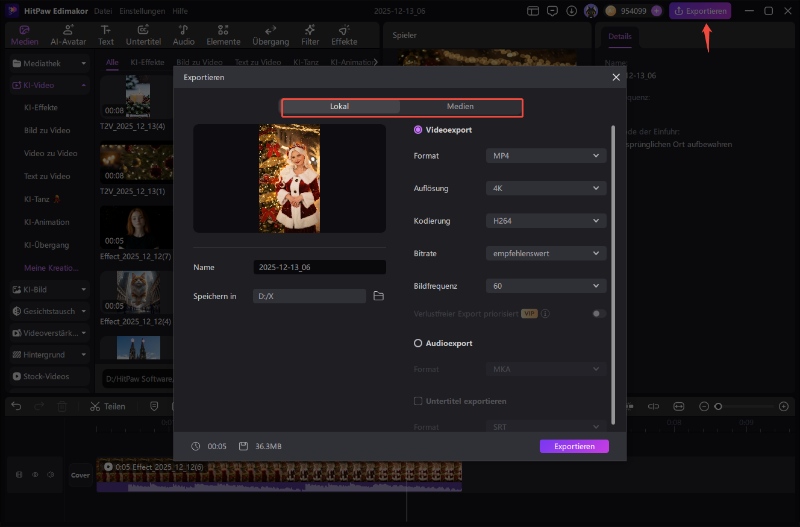Click the zoom-in plus icon on timeline

pyautogui.click(x=784, y=407)
